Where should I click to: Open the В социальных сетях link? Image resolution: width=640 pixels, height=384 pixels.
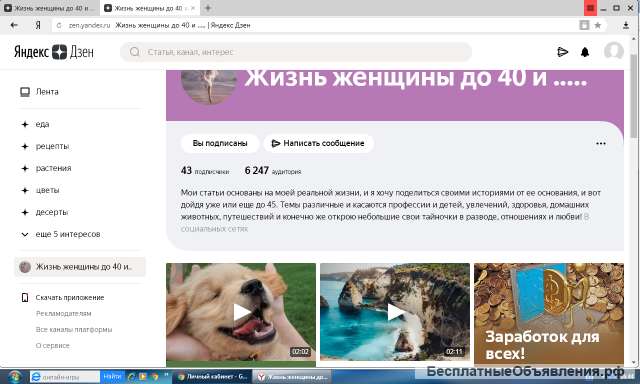click(x=214, y=229)
